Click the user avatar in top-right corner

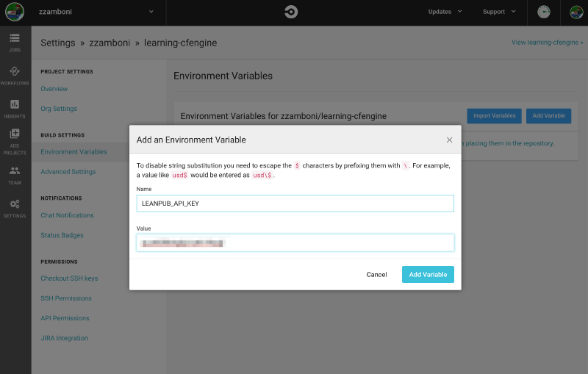tap(576, 12)
